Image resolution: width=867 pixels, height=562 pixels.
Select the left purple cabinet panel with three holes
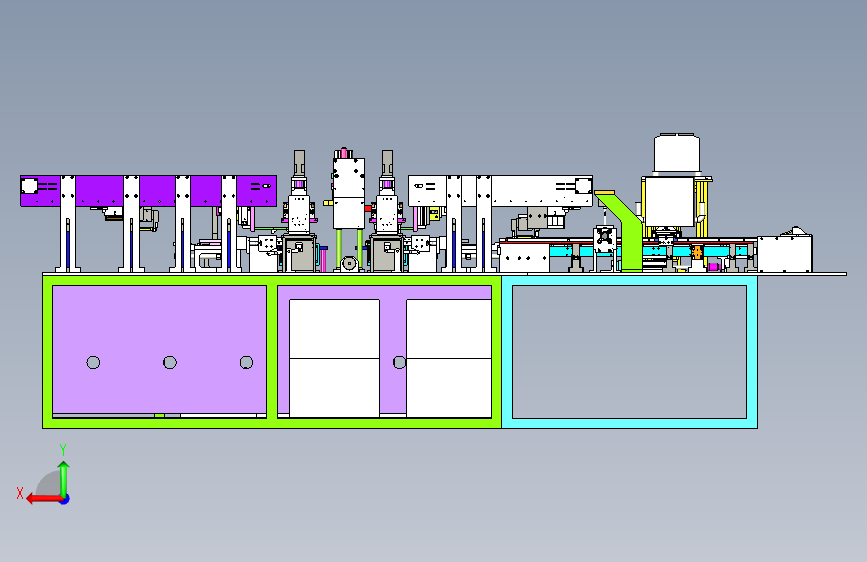point(159,349)
